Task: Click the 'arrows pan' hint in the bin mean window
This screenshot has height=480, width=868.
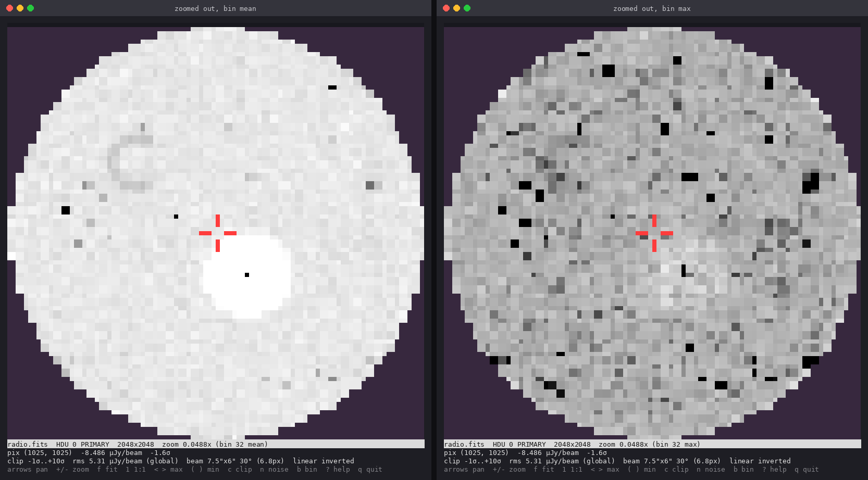Action: tap(28, 470)
